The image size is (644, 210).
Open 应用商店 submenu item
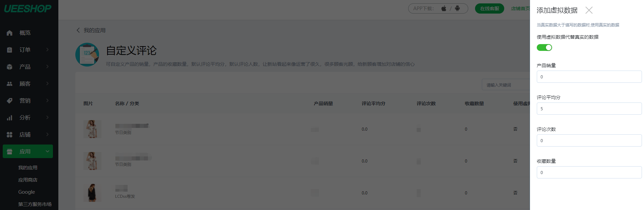(x=28, y=180)
